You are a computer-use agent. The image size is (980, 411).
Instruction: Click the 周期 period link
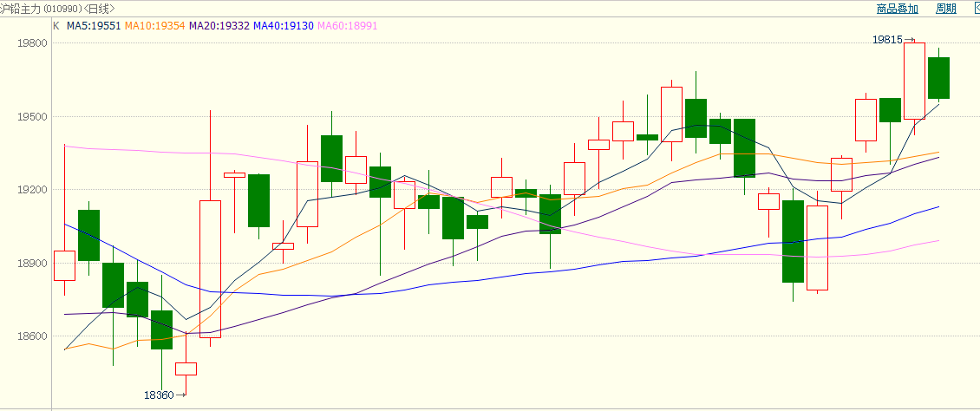[x=945, y=9]
